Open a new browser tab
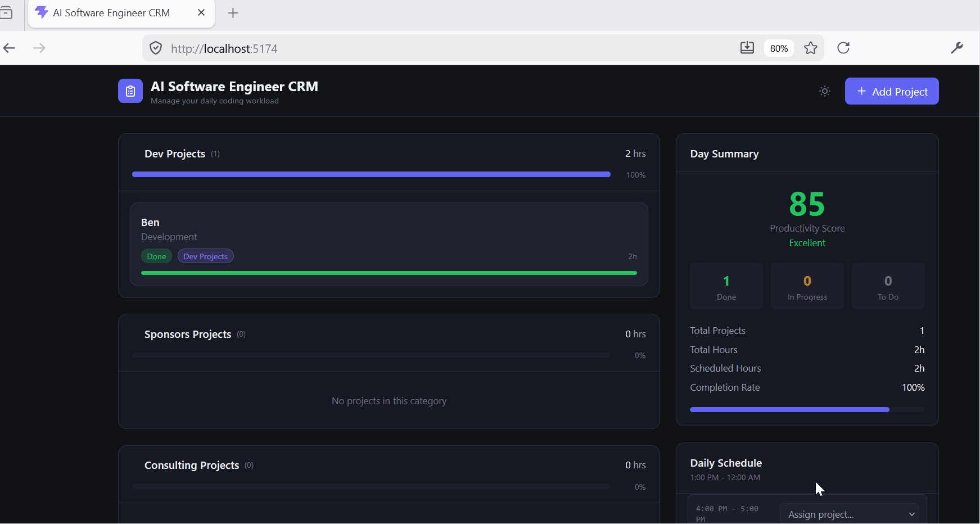The width and height of the screenshot is (980, 524). point(233,13)
